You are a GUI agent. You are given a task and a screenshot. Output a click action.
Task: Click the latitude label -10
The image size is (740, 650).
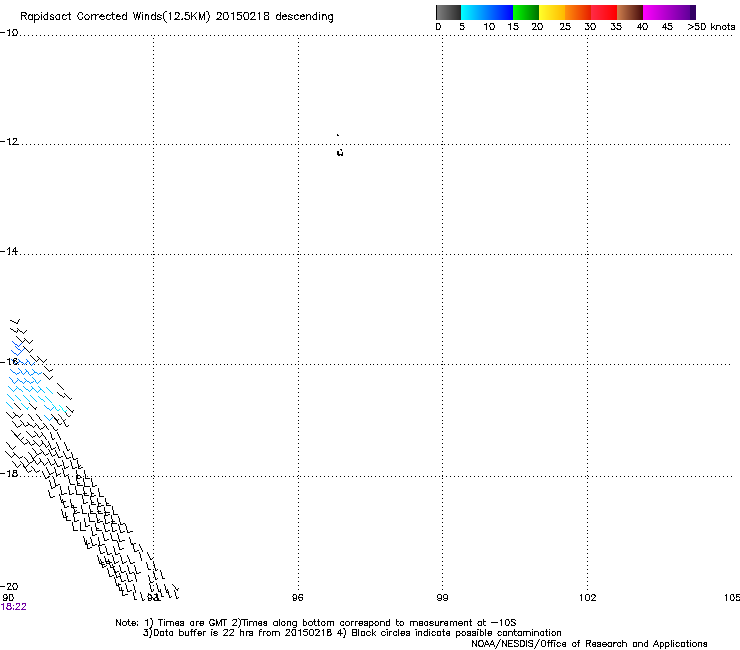coord(9,32)
